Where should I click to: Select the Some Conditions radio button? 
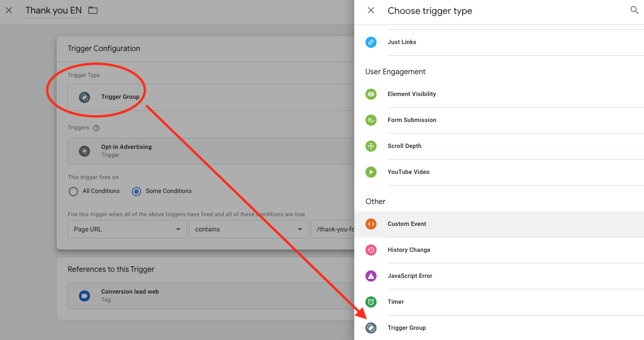click(136, 192)
